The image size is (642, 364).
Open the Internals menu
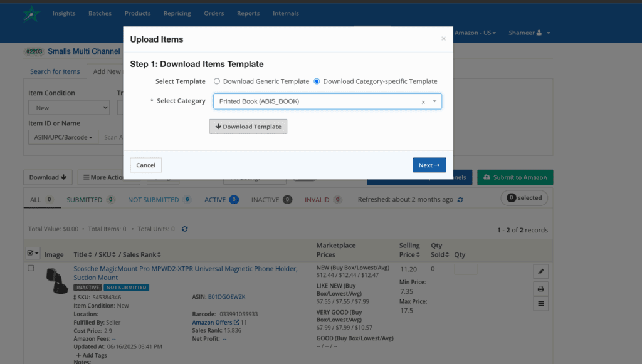[286, 13]
